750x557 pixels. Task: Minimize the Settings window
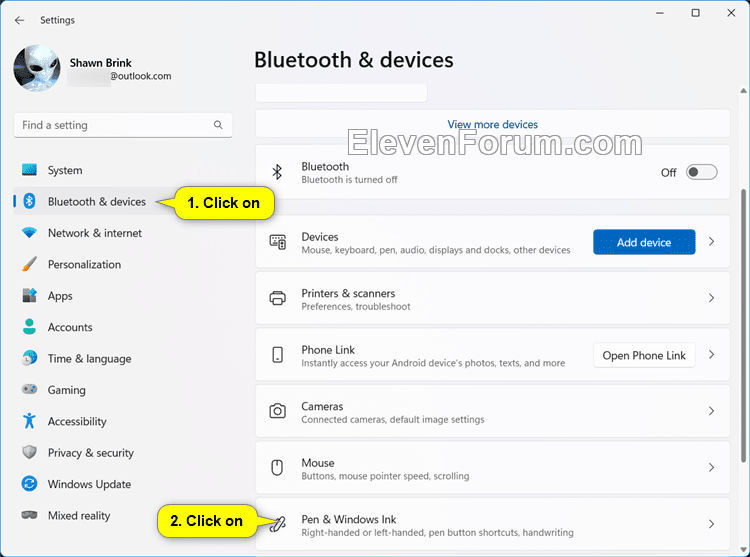click(660, 13)
